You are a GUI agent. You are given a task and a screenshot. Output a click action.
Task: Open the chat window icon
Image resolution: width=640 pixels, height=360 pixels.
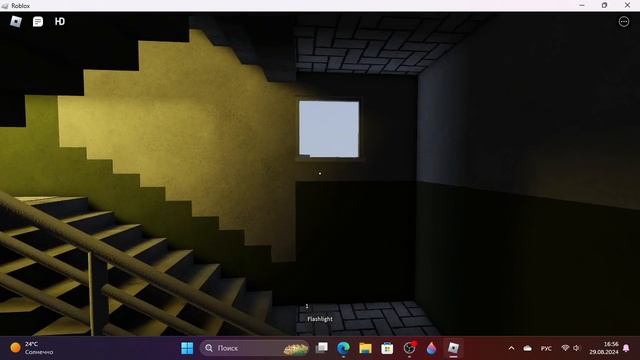pyautogui.click(x=38, y=21)
